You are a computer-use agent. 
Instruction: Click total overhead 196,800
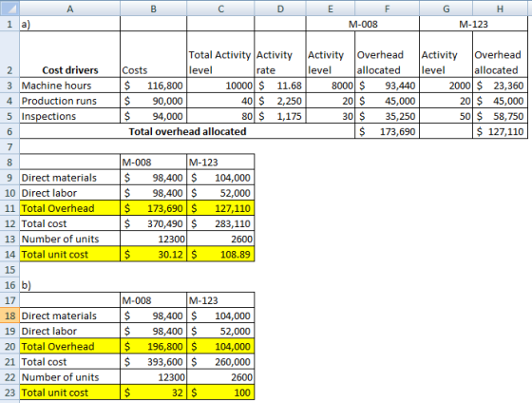coord(153,346)
